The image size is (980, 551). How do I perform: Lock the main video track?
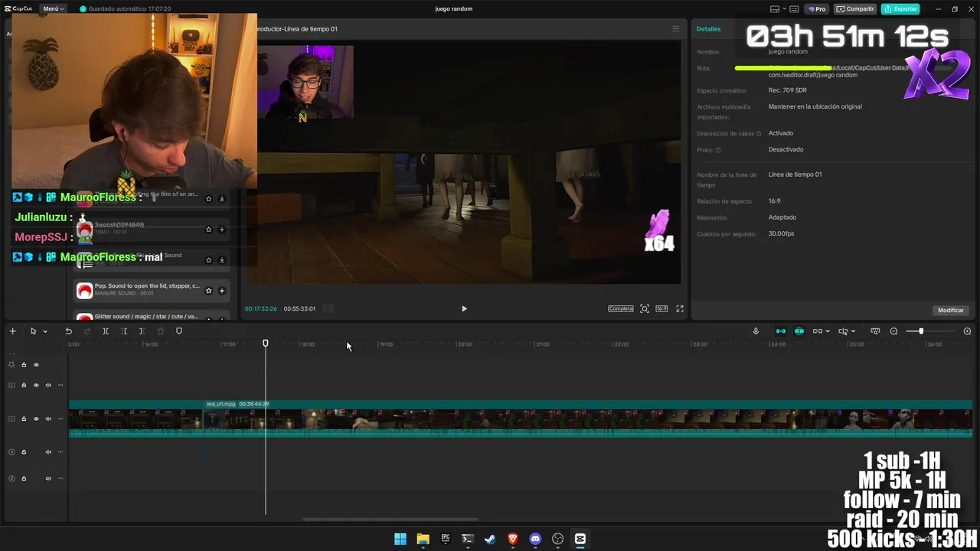click(x=24, y=419)
